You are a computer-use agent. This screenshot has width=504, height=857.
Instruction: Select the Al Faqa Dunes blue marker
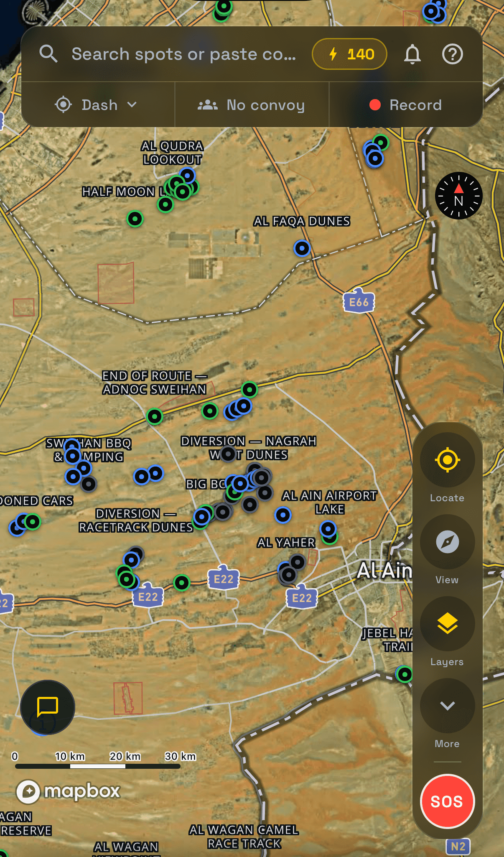(302, 248)
